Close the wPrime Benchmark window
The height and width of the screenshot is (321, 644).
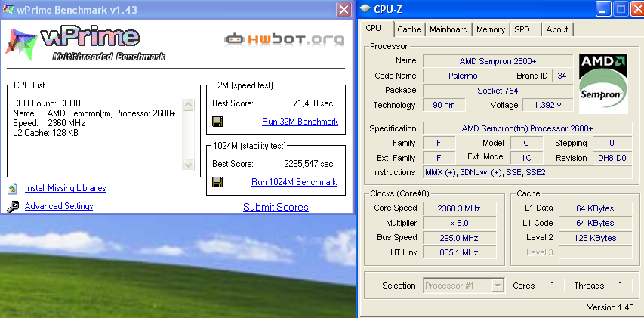344,10
